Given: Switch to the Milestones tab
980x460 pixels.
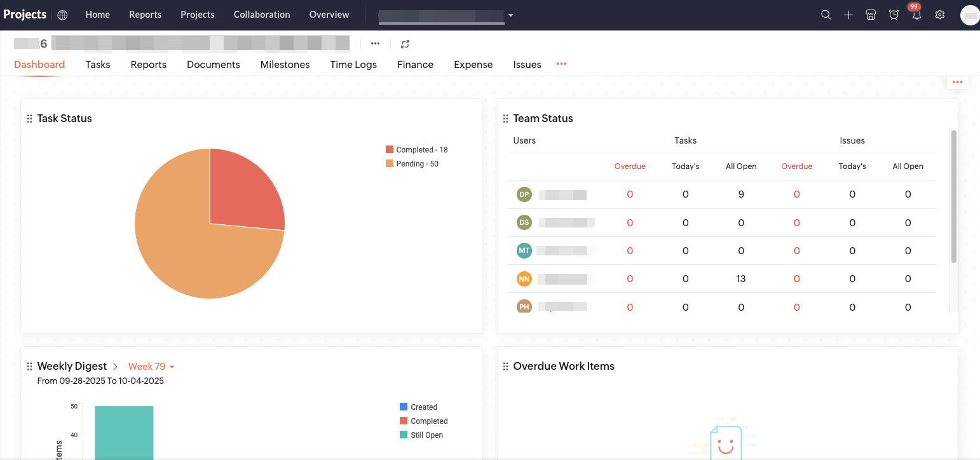Looking at the screenshot, I should pos(285,64).
